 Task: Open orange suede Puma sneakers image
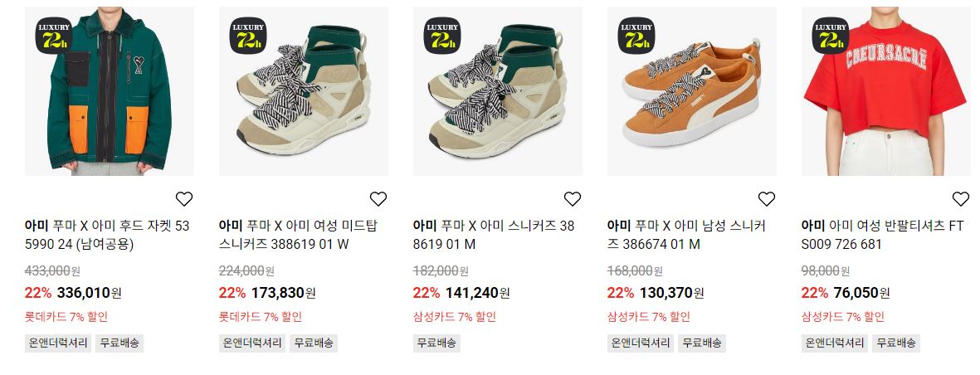click(692, 91)
